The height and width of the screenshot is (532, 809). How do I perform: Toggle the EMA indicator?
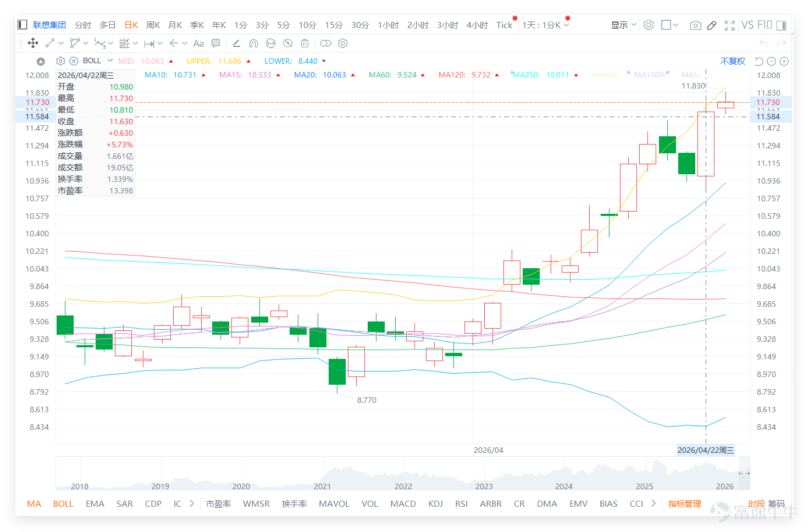(x=95, y=503)
